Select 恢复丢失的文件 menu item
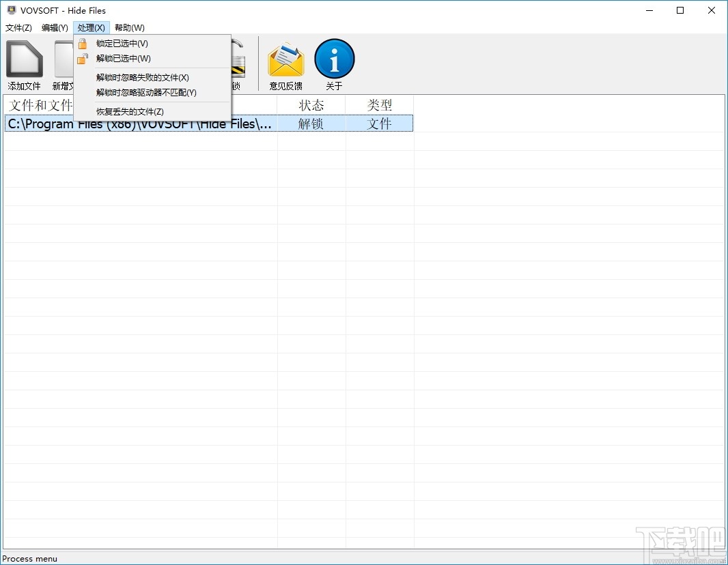The width and height of the screenshot is (728, 565). pos(129,111)
